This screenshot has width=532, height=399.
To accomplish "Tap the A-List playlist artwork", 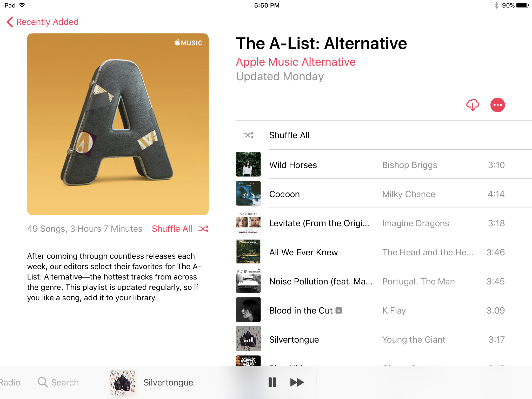I will [x=118, y=124].
